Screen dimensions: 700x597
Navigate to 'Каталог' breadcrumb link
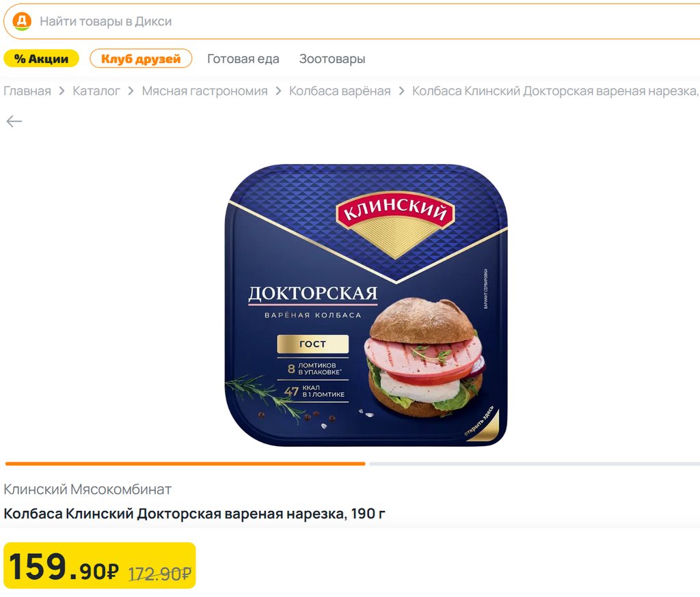click(x=96, y=91)
